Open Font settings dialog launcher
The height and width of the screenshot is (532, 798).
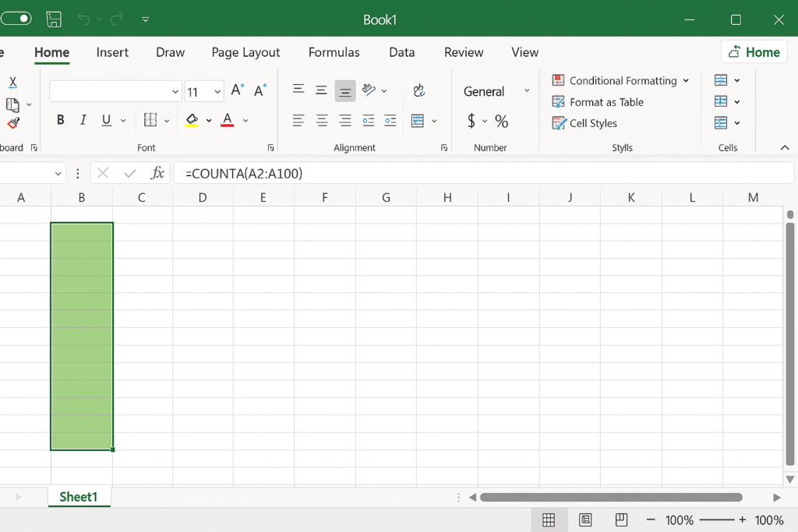pyautogui.click(x=270, y=147)
